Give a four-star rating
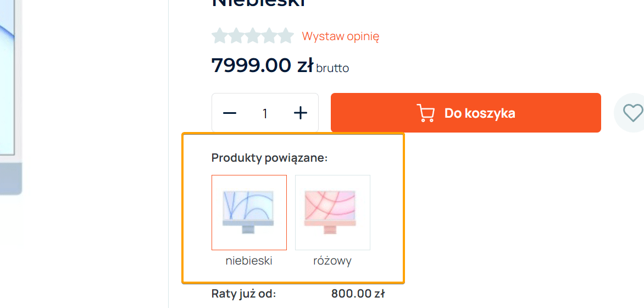Viewport: 644px width, 308px height. tap(269, 36)
